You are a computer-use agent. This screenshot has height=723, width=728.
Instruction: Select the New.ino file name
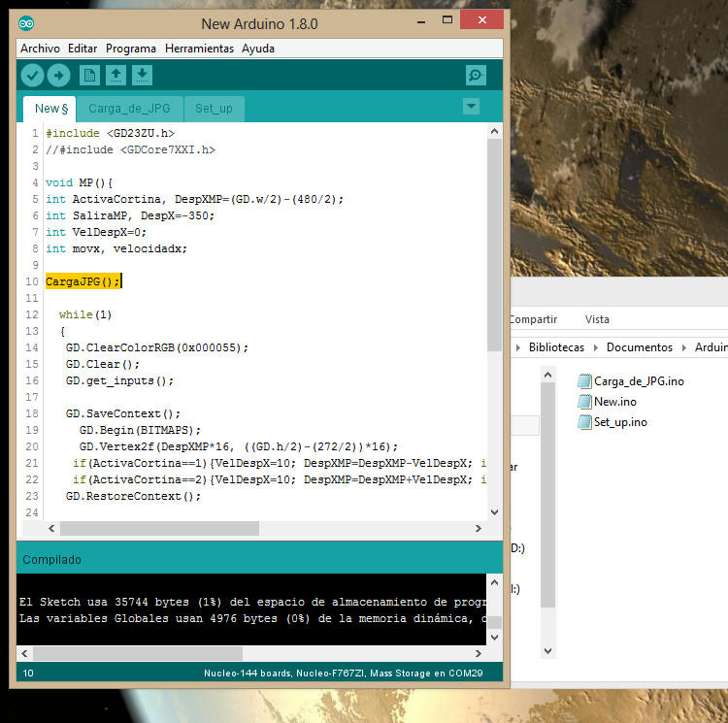615,402
